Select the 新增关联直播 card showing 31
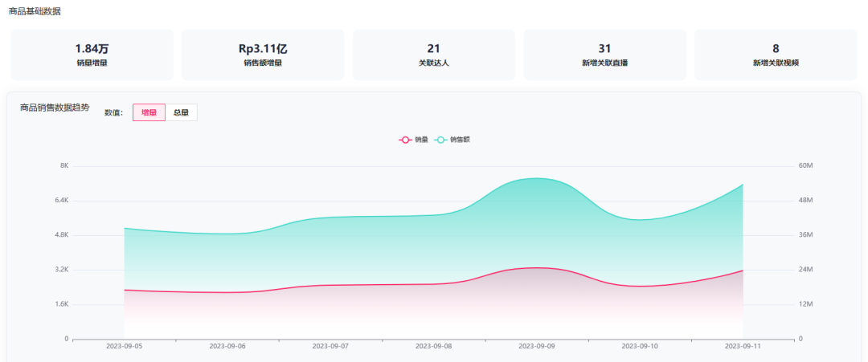The image size is (868, 362). [x=604, y=55]
